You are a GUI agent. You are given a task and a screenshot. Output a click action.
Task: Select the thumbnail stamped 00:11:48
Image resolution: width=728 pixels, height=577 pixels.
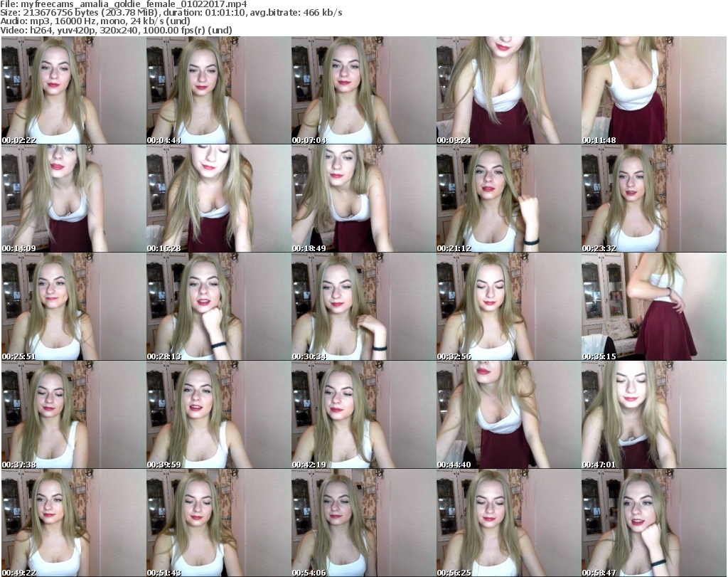(654, 90)
